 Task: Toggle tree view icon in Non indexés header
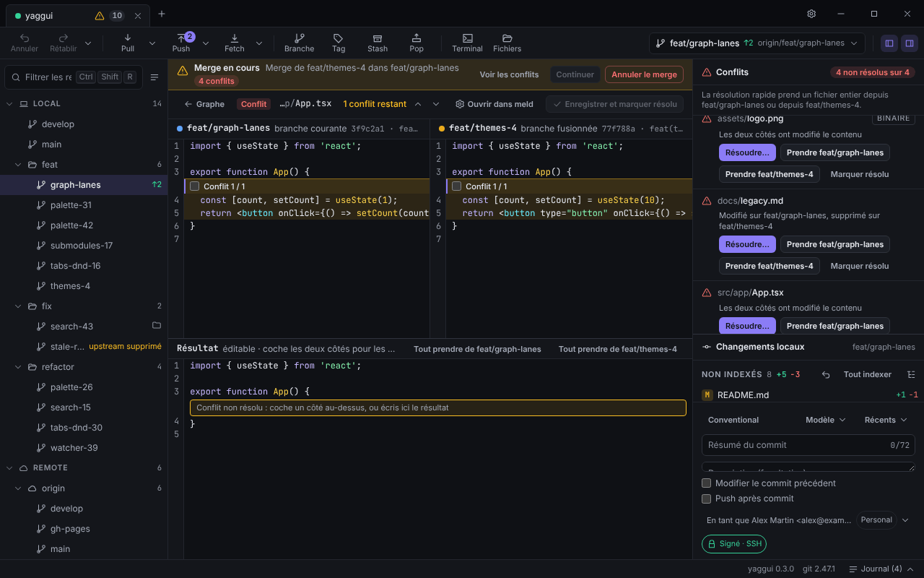911,374
